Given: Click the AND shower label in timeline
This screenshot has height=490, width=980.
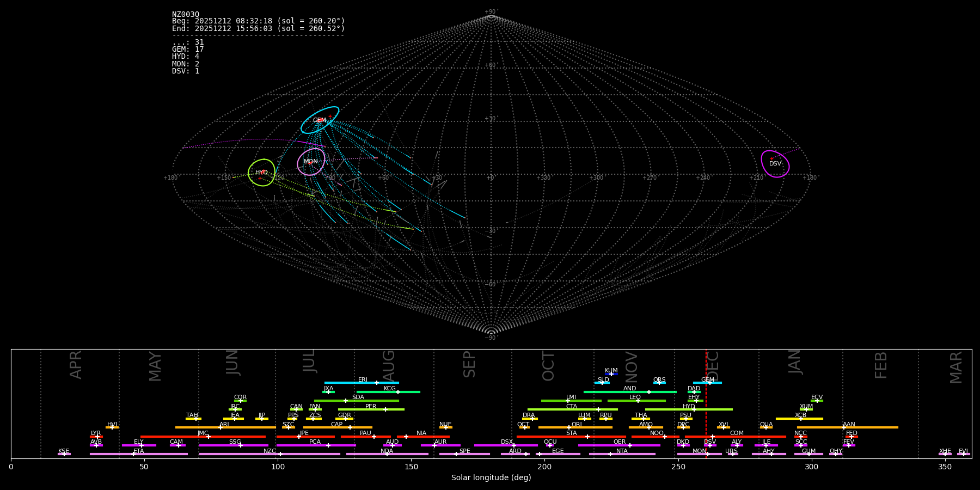Looking at the screenshot, I should point(630,389).
